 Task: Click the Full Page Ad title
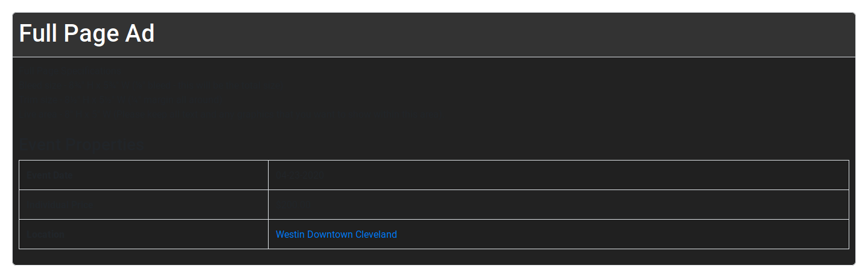pyautogui.click(x=87, y=34)
